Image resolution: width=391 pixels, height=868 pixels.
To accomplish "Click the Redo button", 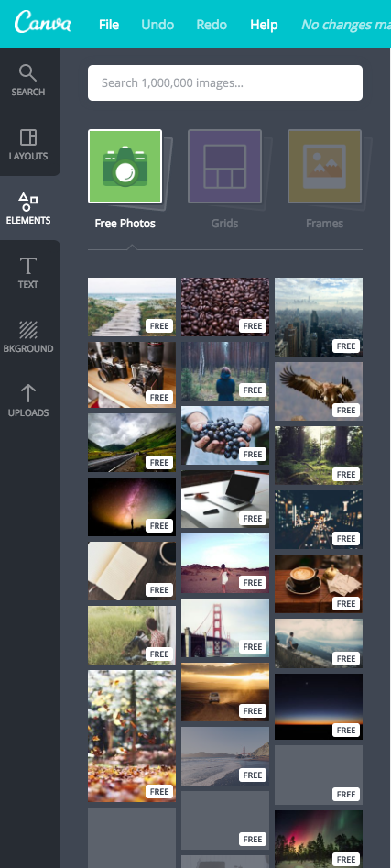I will tap(212, 25).
